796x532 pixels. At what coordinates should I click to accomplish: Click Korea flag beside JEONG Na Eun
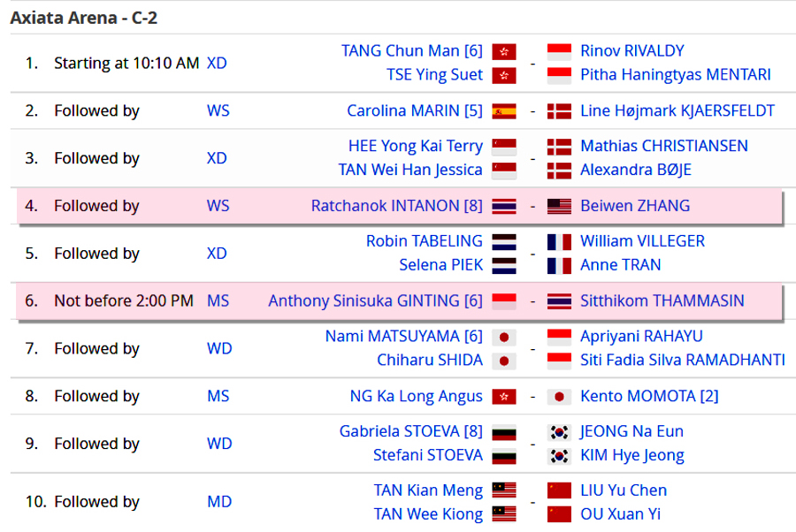(559, 432)
